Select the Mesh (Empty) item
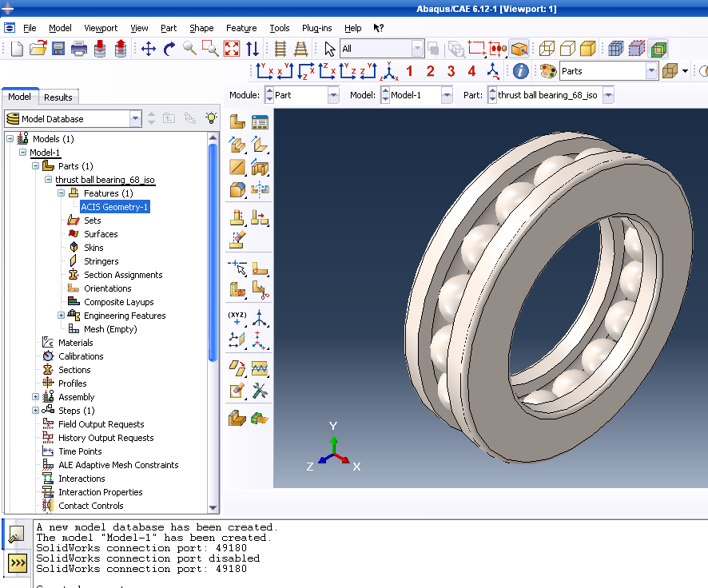 pos(110,329)
